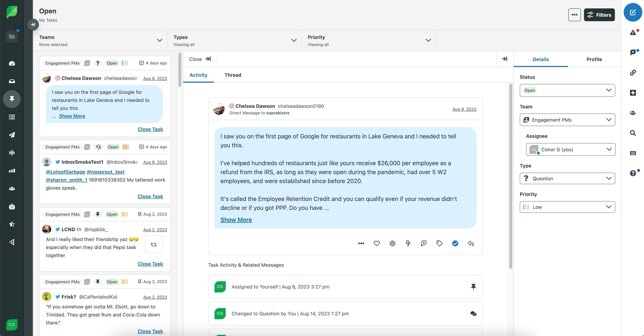Switch to the Thread tab
The image size is (644, 336).
click(x=232, y=75)
